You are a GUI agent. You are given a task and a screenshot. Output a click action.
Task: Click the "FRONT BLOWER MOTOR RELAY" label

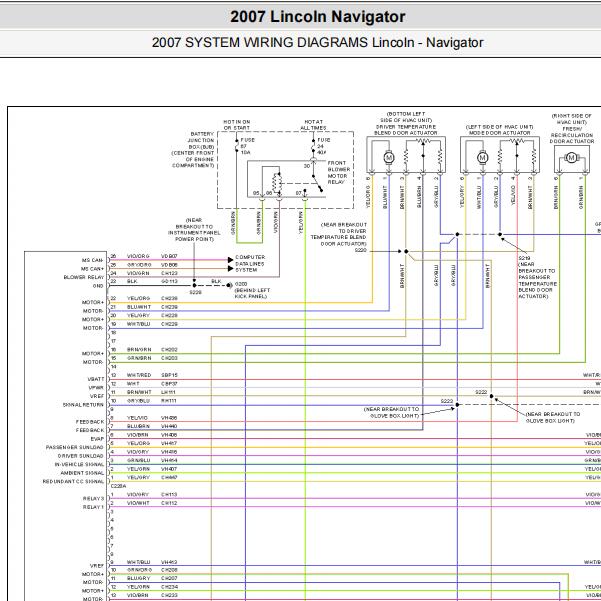[339, 172]
